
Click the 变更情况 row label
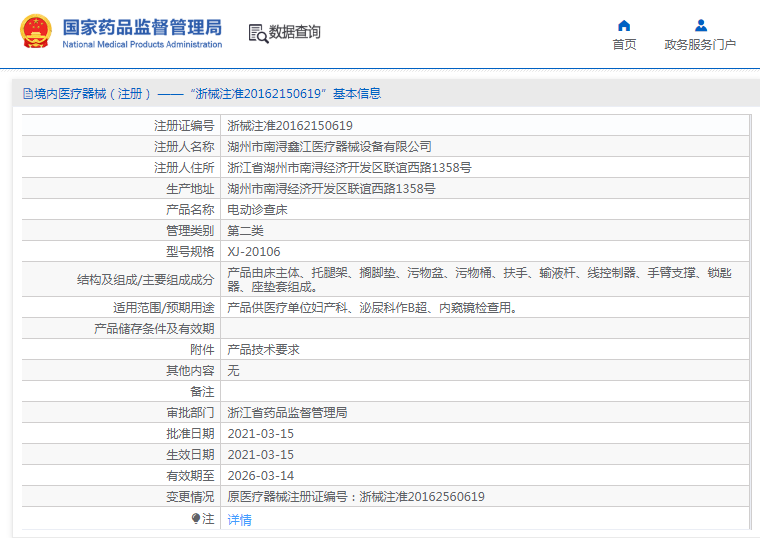[190, 497]
